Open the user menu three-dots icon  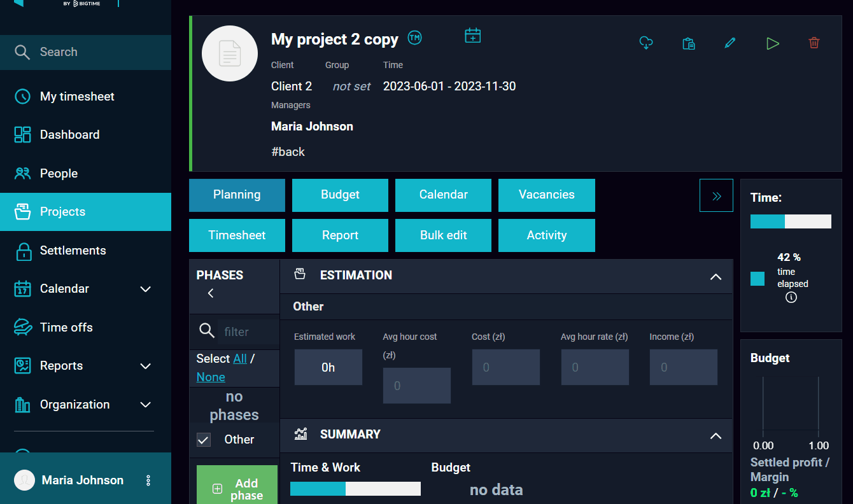[148, 480]
